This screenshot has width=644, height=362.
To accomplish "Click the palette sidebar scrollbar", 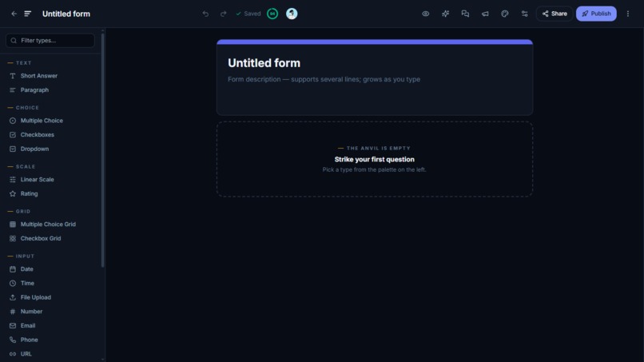I will coord(103,150).
